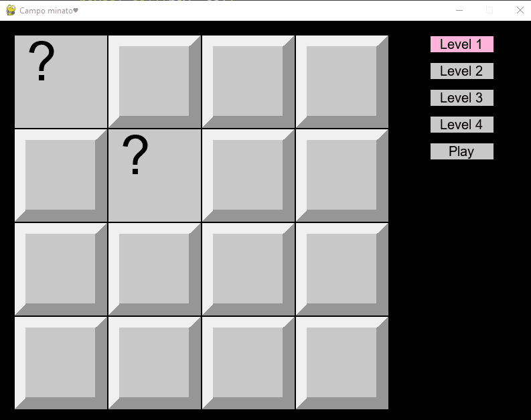Open tile in bottom row, second column
This screenshot has height=420, width=531.
click(x=155, y=363)
